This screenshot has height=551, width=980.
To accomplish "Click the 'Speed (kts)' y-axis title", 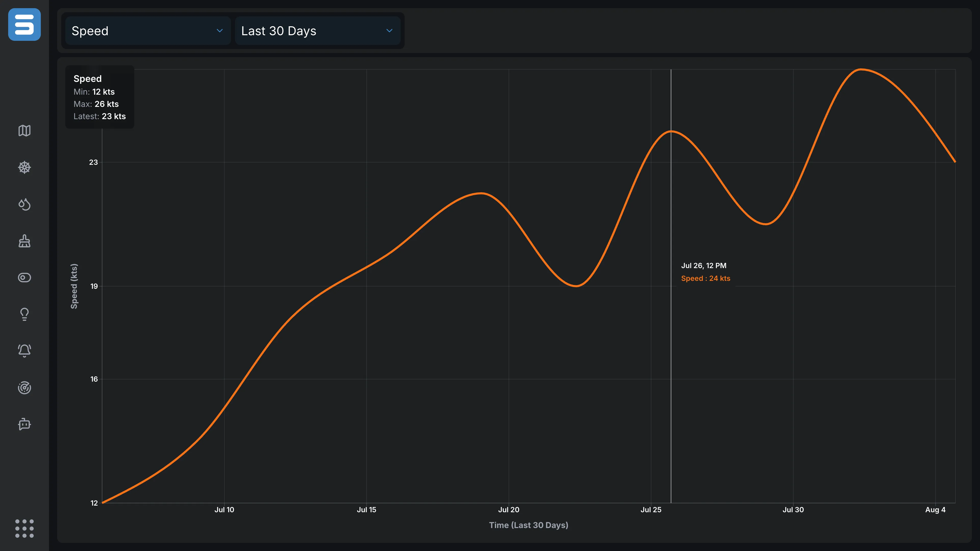I will 74,286.
